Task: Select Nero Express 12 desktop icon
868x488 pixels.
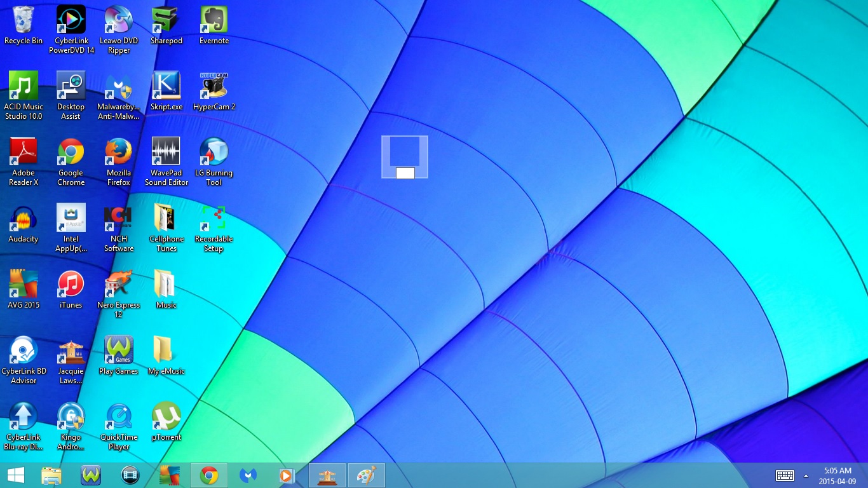Action: (119, 294)
